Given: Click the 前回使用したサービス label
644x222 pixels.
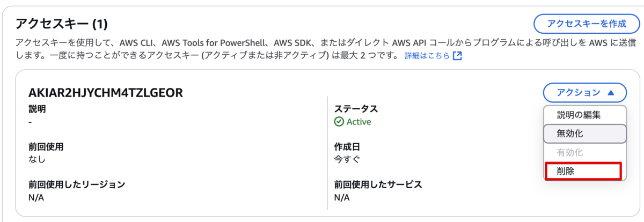Looking at the screenshot, I should (x=378, y=184).
